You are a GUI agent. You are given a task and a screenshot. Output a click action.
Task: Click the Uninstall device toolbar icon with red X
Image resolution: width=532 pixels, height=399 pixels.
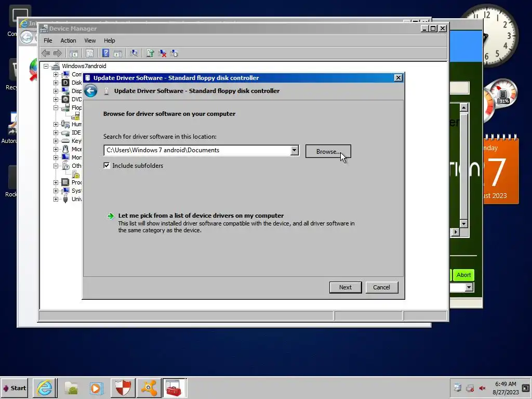[162, 54]
